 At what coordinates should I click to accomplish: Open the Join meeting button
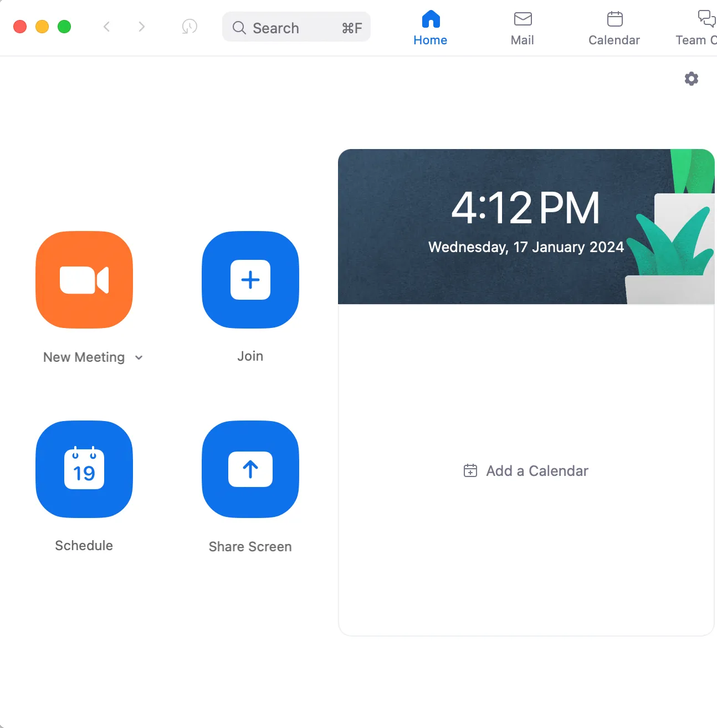tap(250, 280)
